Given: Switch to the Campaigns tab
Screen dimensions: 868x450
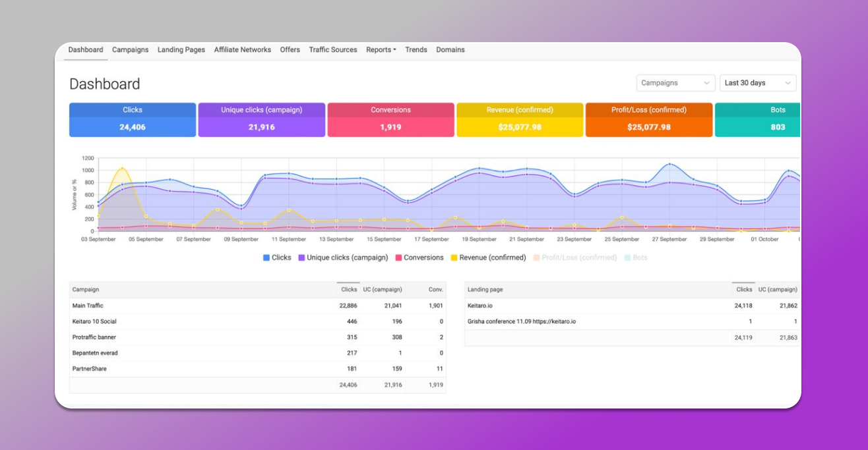Looking at the screenshot, I should pyautogui.click(x=130, y=50).
